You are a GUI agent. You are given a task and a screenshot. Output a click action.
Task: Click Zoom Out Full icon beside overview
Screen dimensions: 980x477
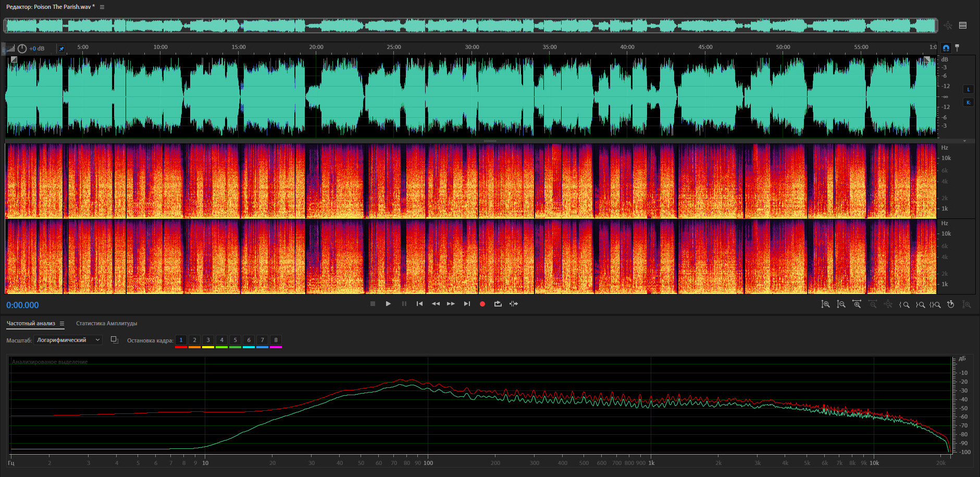point(948,25)
